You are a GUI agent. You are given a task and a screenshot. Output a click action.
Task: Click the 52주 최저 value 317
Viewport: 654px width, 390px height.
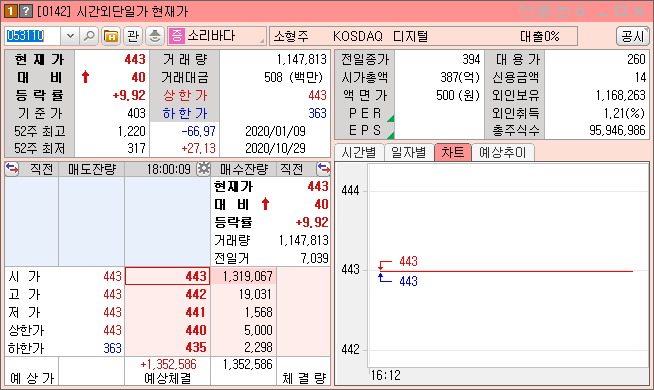(x=136, y=148)
